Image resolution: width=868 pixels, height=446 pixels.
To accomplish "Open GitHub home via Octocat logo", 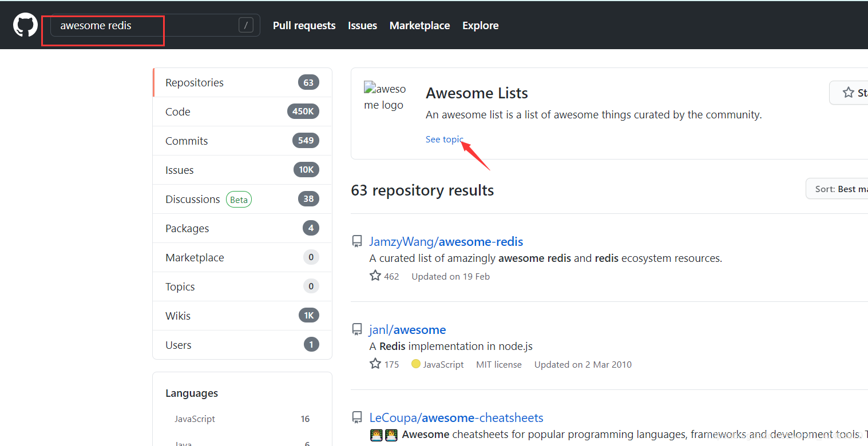I will click(x=25, y=25).
